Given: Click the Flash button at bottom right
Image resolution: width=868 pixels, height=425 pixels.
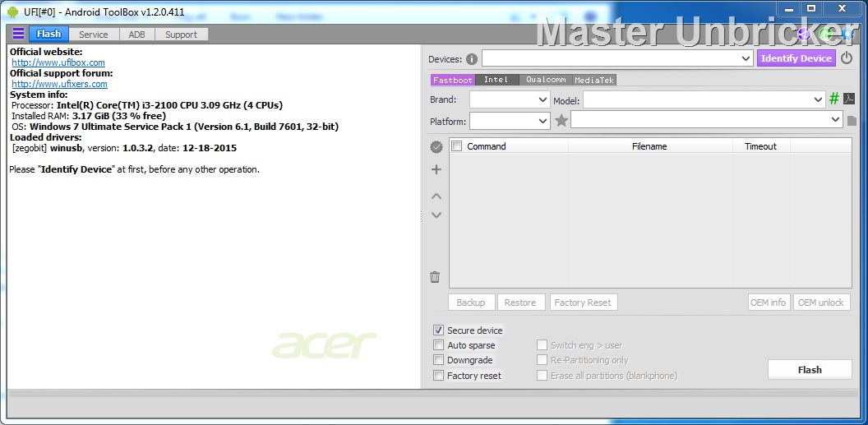Looking at the screenshot, I should (810, 370).
